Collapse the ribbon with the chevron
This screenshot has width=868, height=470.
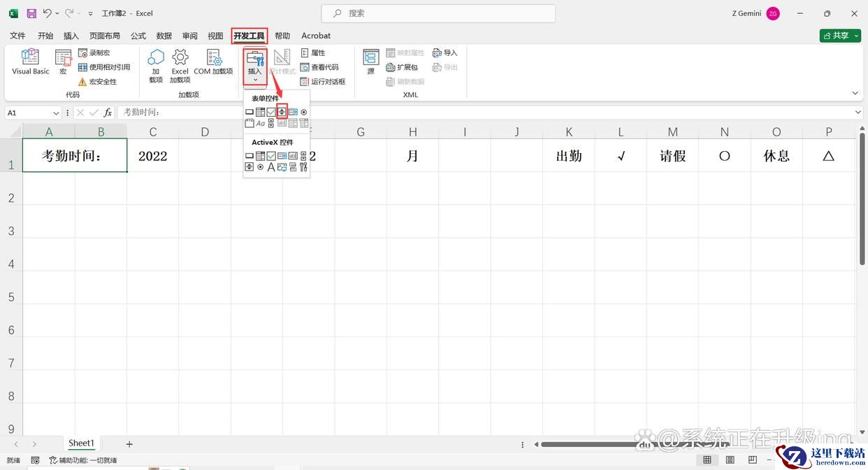click(x=855, y=93)
